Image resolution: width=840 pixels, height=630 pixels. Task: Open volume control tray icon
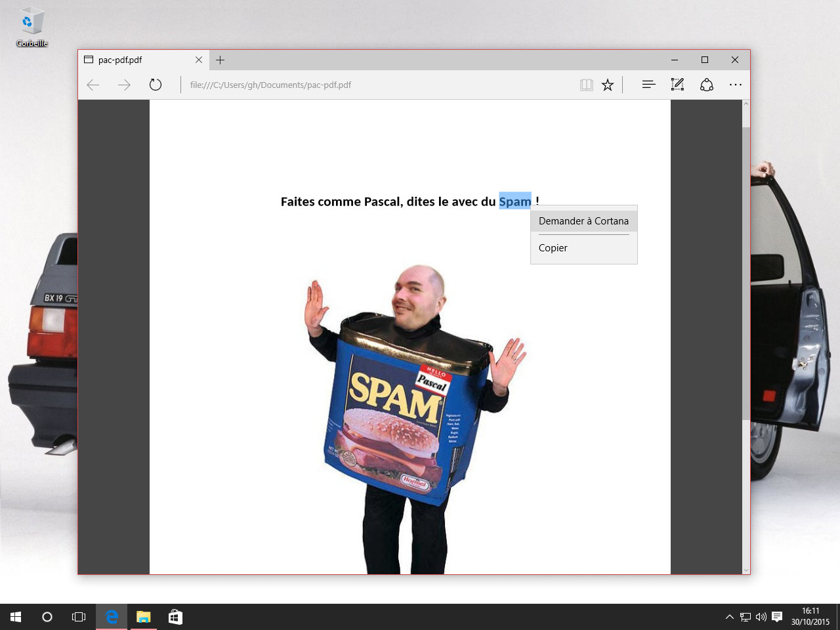pos(761,617)
